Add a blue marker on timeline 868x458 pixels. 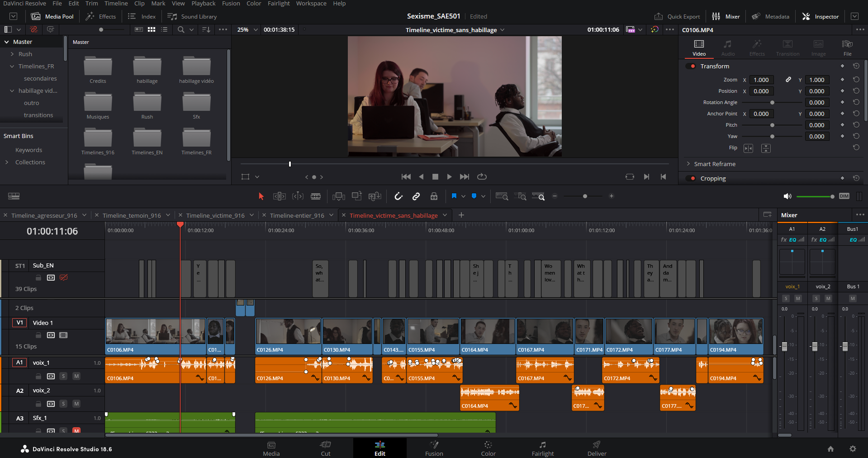click(474, 196)
